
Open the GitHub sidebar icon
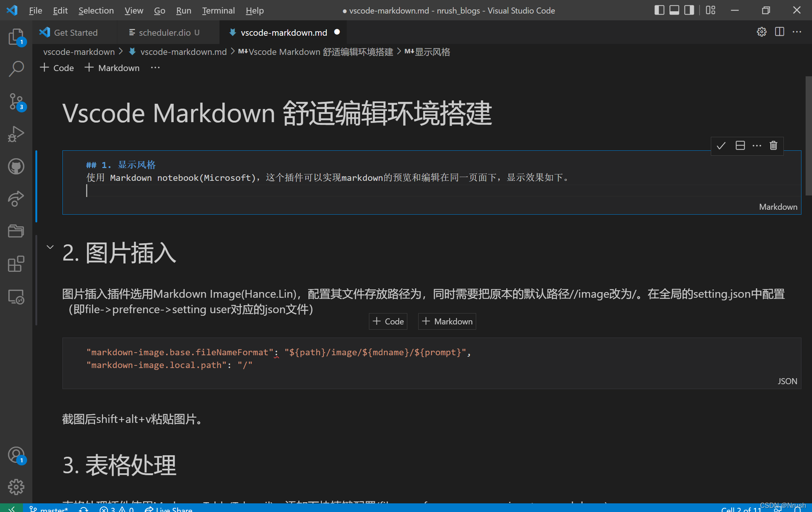[x=16, y=166]
